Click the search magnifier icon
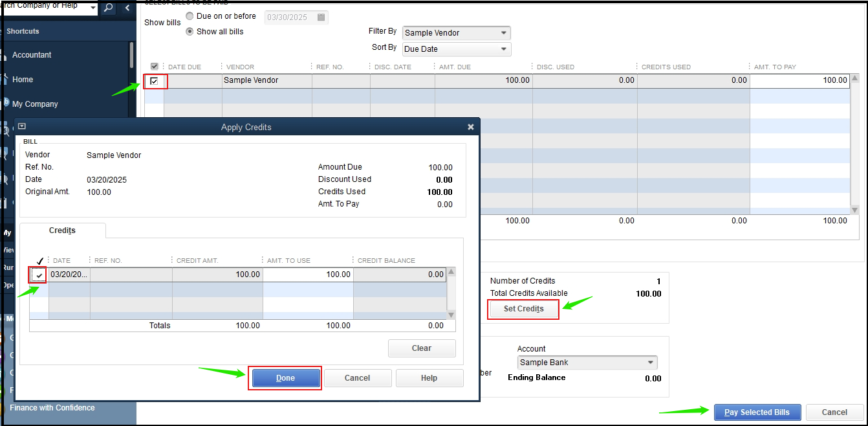 click(109, 8)
